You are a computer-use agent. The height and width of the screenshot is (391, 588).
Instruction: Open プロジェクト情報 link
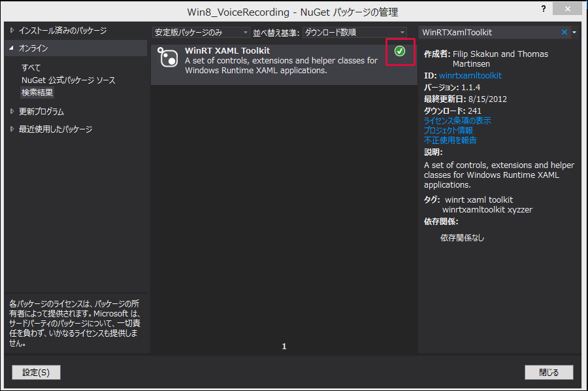point(448,130)
